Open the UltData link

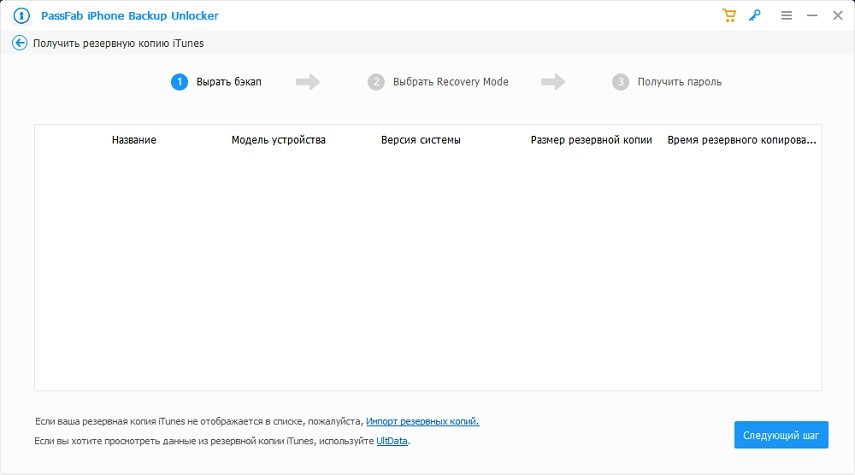click(392, 441)
